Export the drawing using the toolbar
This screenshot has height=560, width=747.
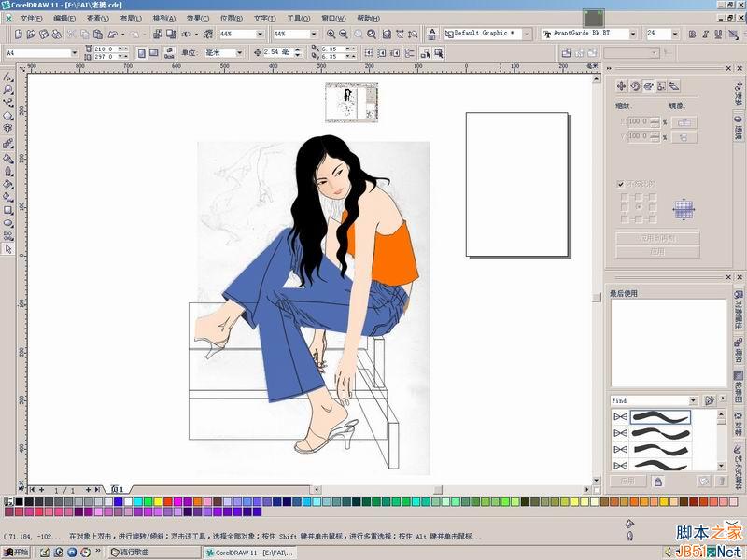tap(171, 34)
